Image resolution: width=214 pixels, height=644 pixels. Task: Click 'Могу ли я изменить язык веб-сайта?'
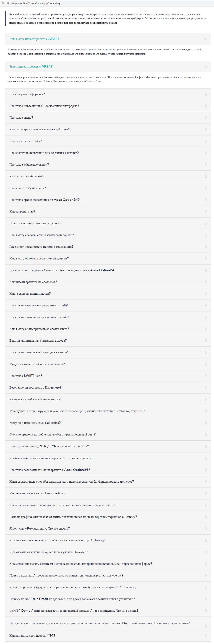[x=35, y=423]
